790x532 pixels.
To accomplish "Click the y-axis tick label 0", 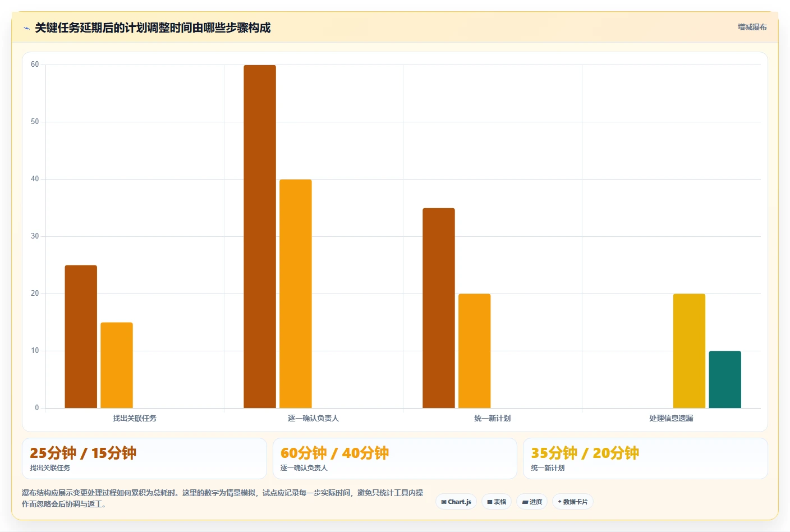I will 37,408.
